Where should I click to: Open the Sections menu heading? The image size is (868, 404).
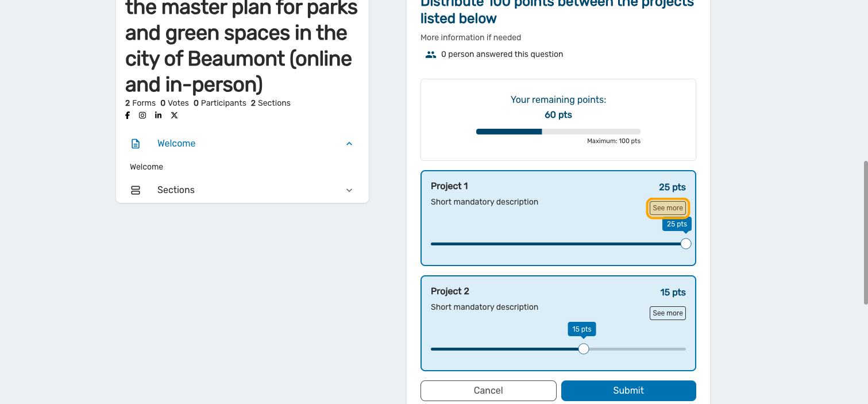pos(176,190)
